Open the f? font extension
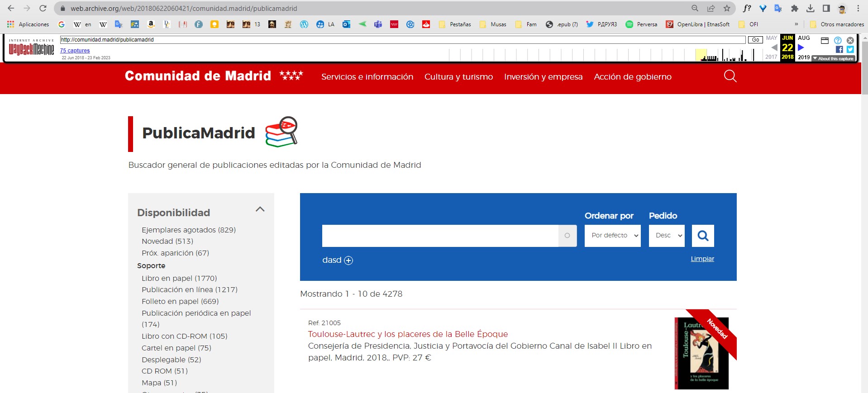Viewport: 868px width, 393px height. coord(747,8)
